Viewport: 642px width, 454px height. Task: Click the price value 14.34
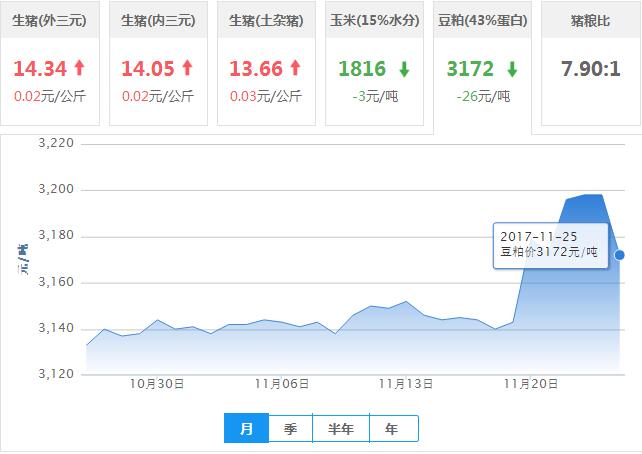[x=40, y=68]
